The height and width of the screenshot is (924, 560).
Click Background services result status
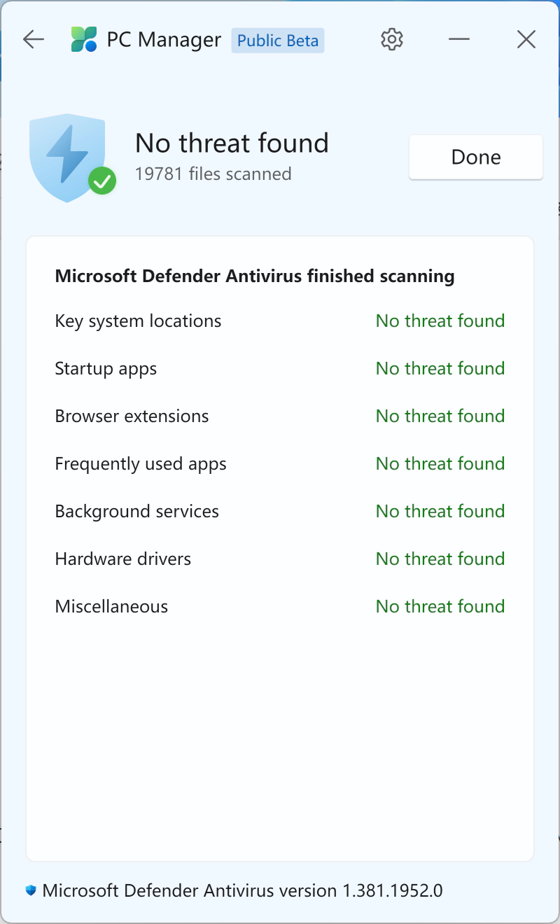coord(440,511)
